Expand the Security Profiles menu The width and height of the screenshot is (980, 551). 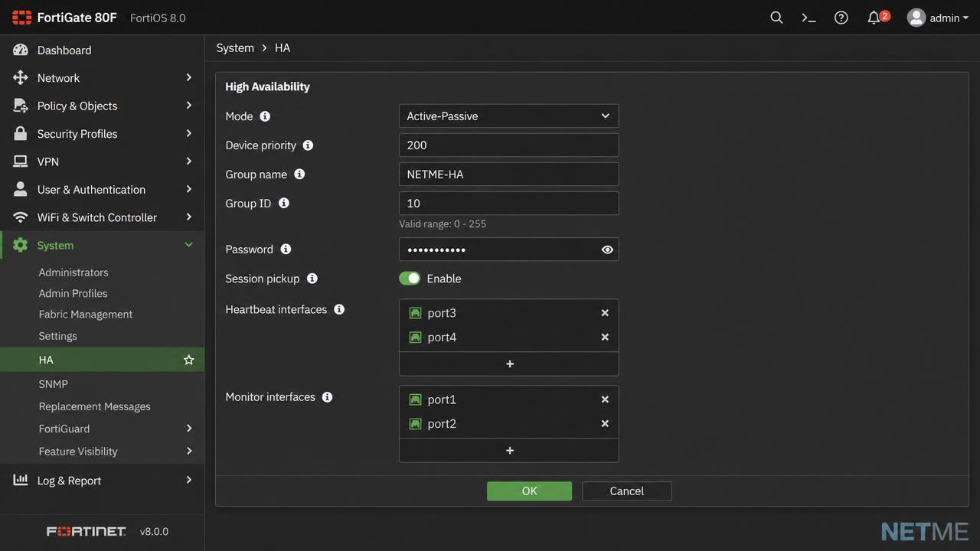coord(102,134)
